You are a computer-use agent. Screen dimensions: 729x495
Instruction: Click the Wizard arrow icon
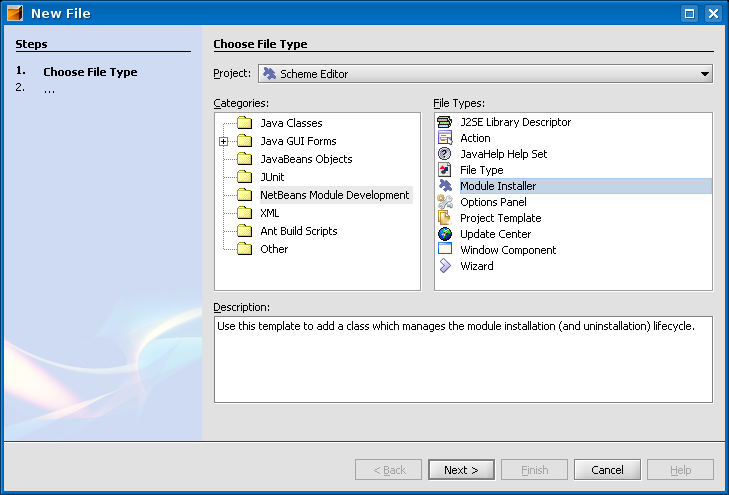[x=444, y=266]
